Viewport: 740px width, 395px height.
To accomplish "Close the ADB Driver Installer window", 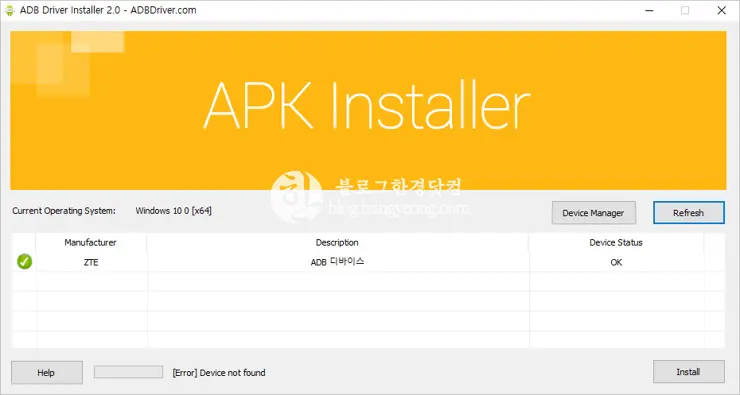I will point(722,10).
